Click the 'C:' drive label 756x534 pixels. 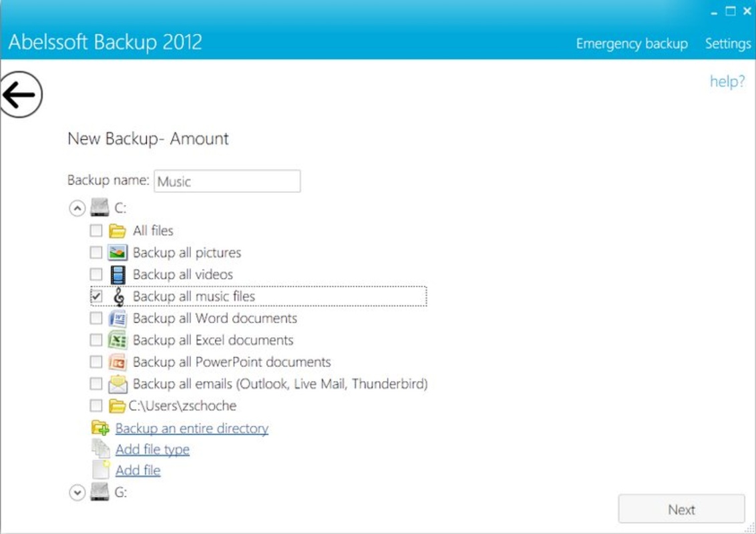pos(120,208)
